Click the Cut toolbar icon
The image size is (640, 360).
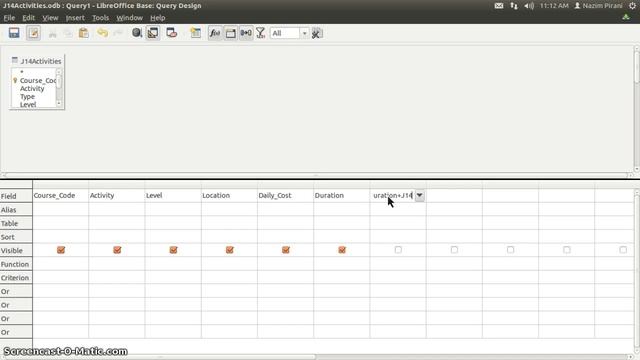click(52, 33)
